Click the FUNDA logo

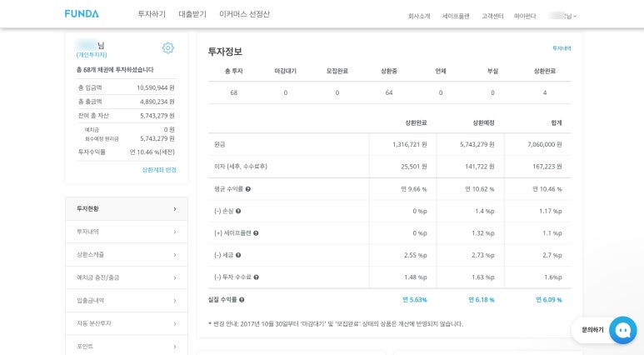point(82,14)
